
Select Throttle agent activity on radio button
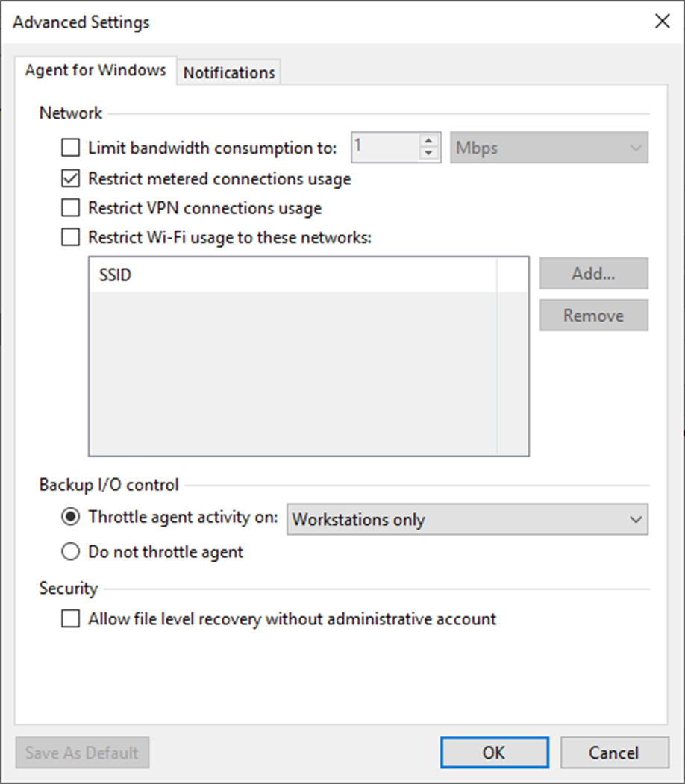click(x=70, y=517)
